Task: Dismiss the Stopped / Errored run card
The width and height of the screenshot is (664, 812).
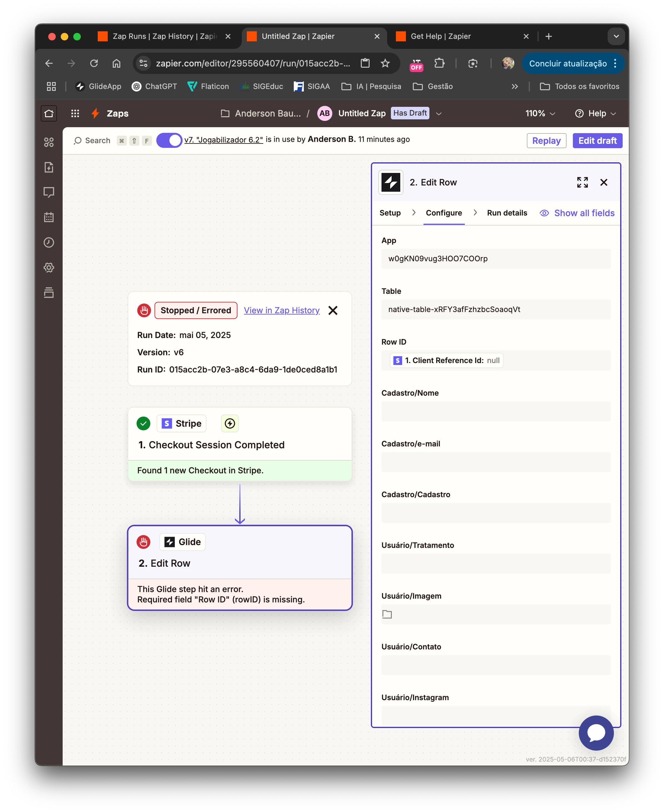Action: [x=333, y=310]
